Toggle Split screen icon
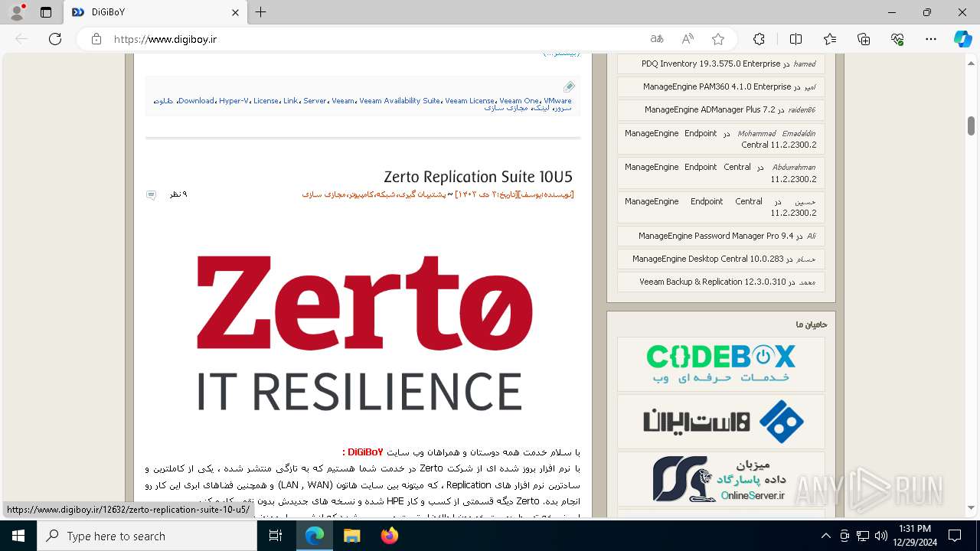 pos(795,39)
